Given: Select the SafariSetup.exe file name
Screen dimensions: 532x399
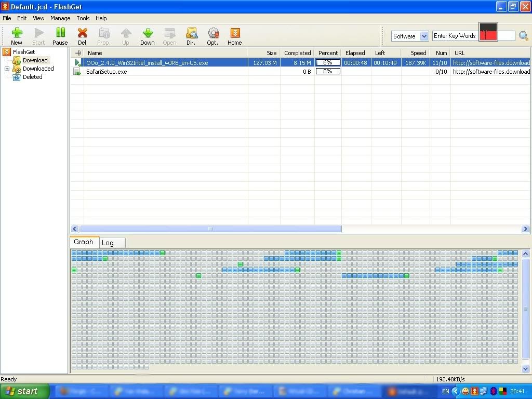Looking at the screenshot, I should pos(107,72).
